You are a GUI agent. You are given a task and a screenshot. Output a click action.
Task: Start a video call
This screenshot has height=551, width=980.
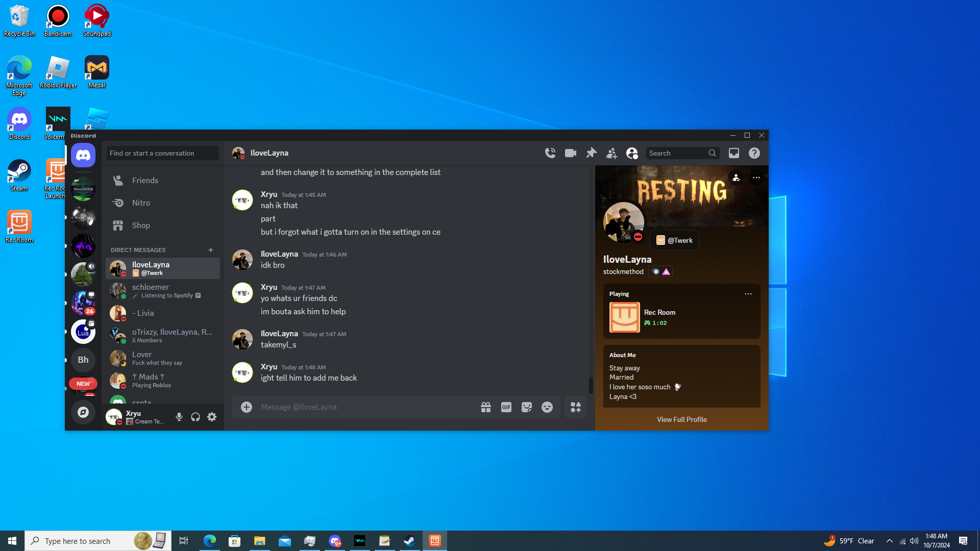pyautogui.click(x=571, y=153)
